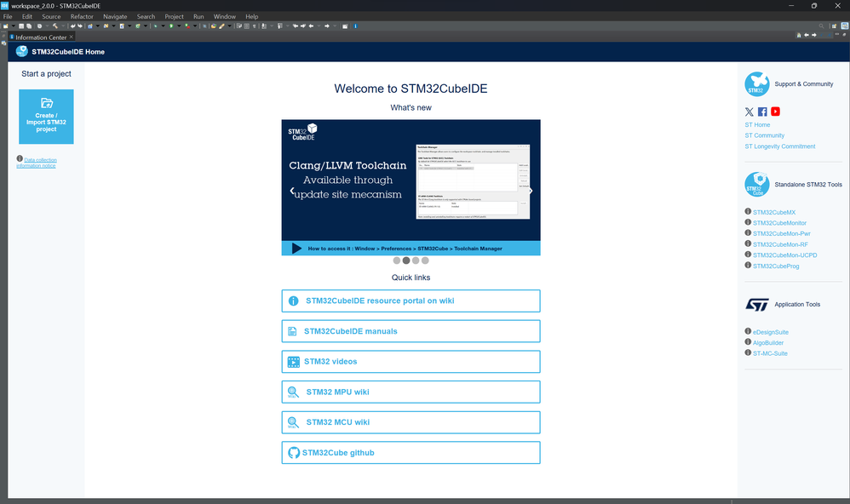Go to previous slide with left chevron

(291, 191)
